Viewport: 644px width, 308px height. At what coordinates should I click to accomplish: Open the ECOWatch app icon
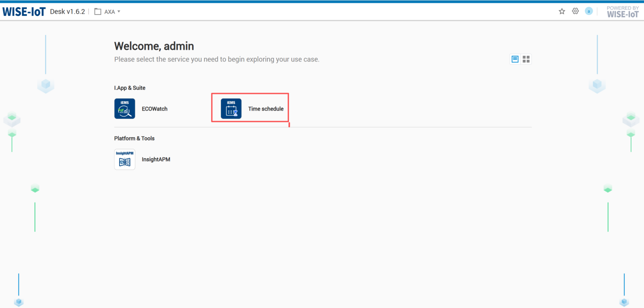tap(124, 108)
